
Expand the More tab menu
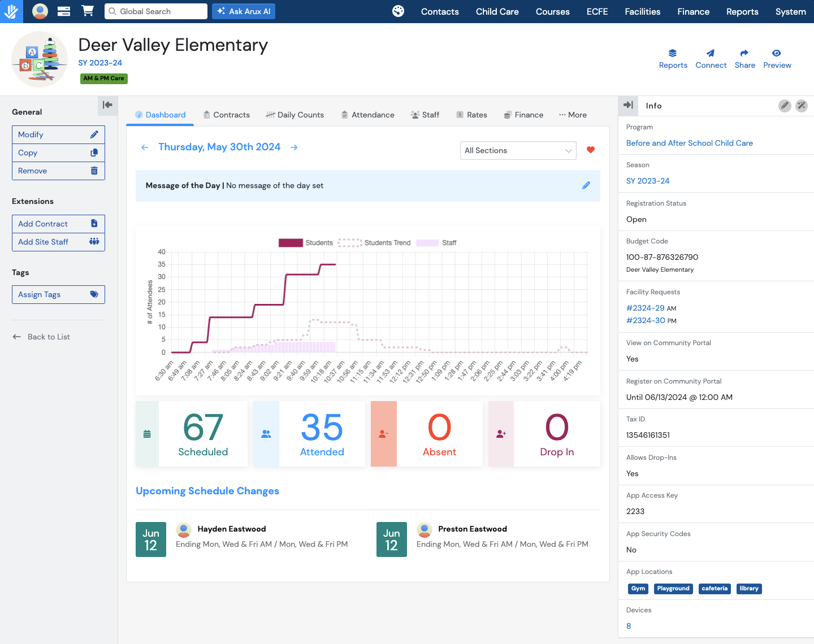point(573,115)
